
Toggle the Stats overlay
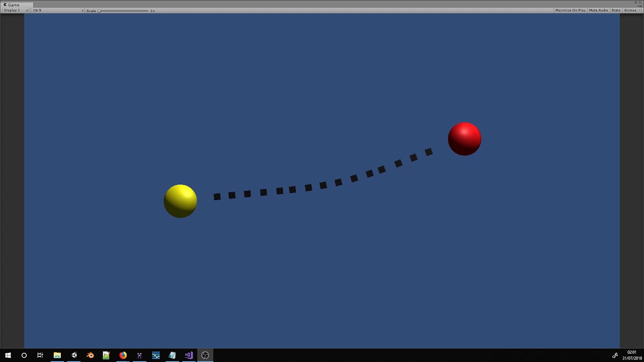(616, 11)
